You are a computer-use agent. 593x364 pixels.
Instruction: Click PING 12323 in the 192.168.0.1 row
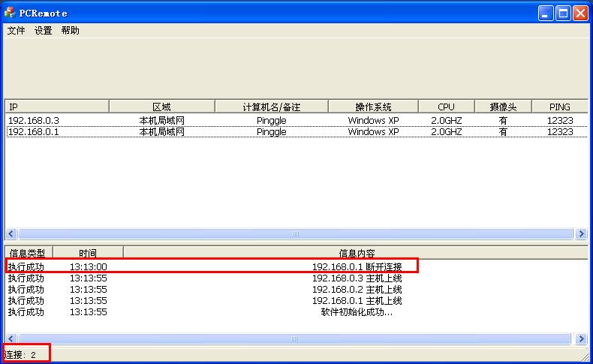(560, 132)
